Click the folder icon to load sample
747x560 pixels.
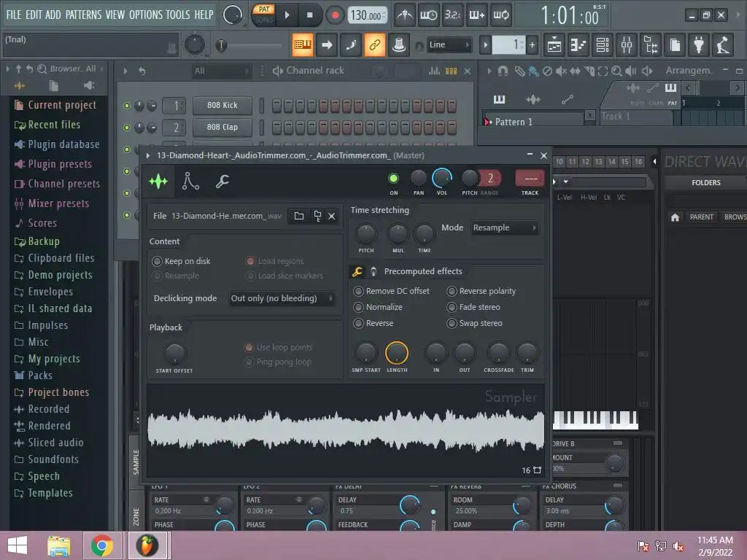click(299, 216)
